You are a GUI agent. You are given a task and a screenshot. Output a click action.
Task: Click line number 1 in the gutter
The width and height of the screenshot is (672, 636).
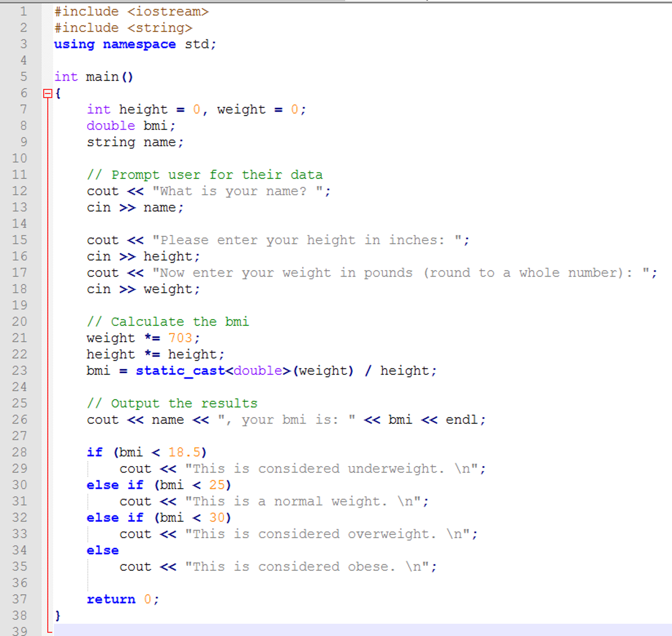pos(23,11)
